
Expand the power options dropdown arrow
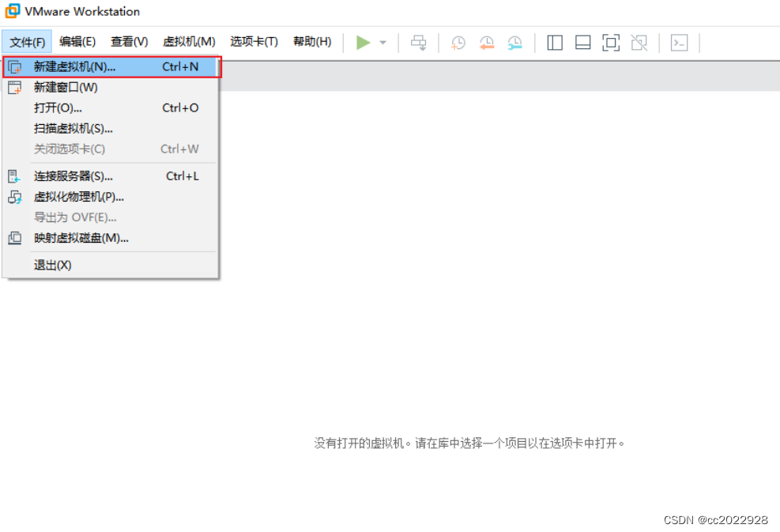(x=383, y=43)
